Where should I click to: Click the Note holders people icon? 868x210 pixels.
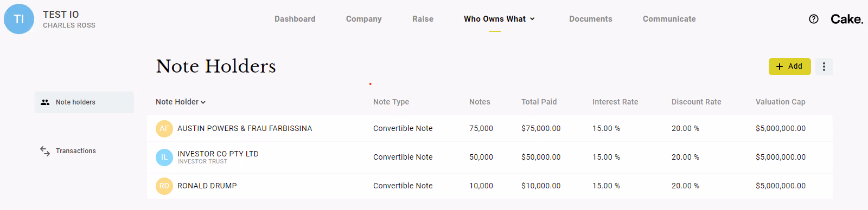click(x=45, y=102)
